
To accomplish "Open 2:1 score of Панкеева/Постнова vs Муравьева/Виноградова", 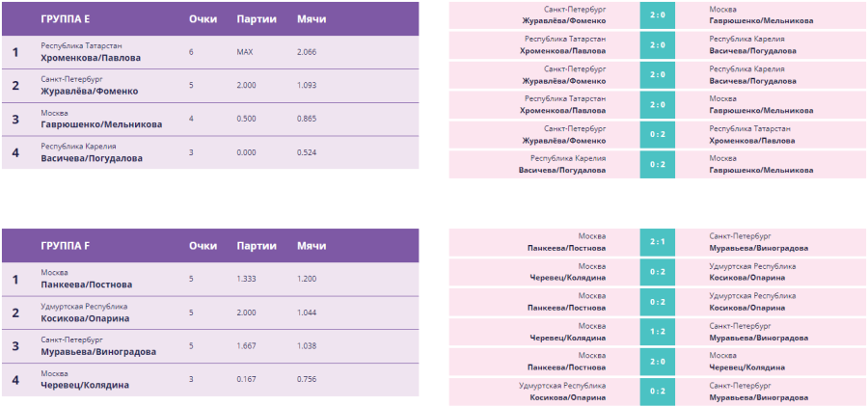I will (x=659, y=242).
